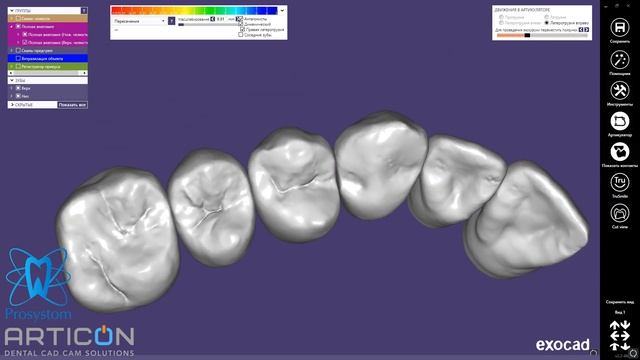This screenshot has width=640, height=360.
Task: Enable the blue object visualization checkbox
Action: point(18,58)
